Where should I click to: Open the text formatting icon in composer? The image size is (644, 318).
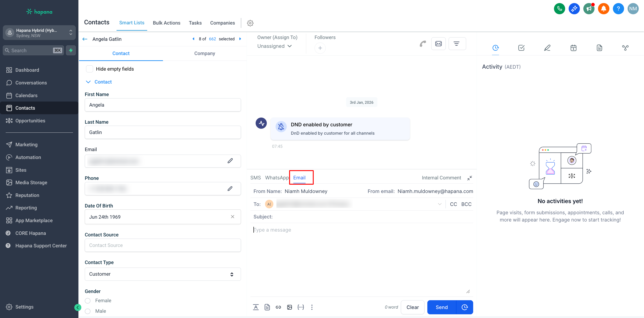click(256, 307)
